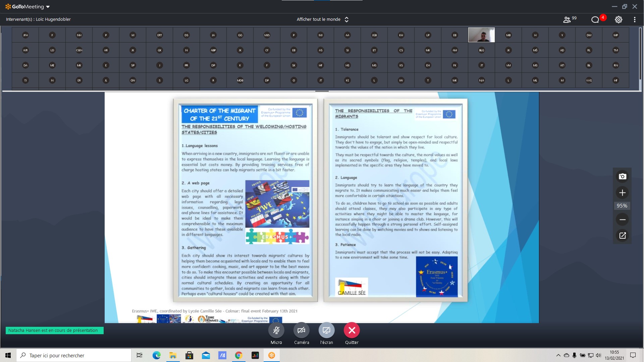Click the Quitter leave meeting button

click(x=352, y=330)
